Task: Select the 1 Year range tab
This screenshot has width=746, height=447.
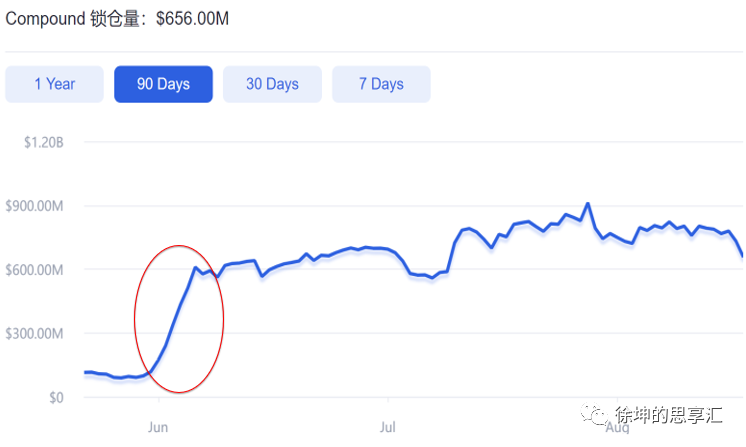Action: (x=54, y=84)
